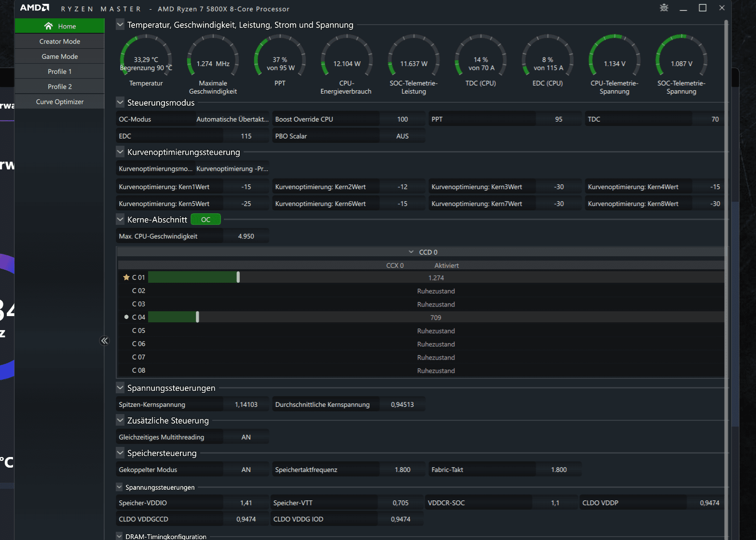The height and width of the screenshot is (540, 756).
Task: Click the EDC limit value 115
Action: [x=246, y=136]
